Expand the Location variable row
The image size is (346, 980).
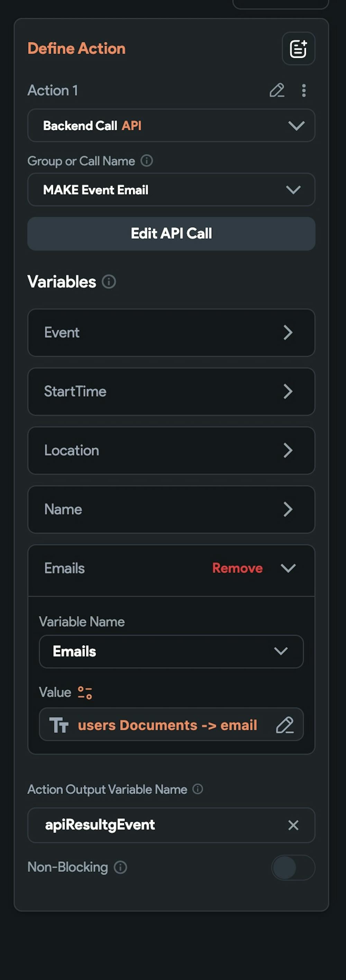[x=171, y=451]
